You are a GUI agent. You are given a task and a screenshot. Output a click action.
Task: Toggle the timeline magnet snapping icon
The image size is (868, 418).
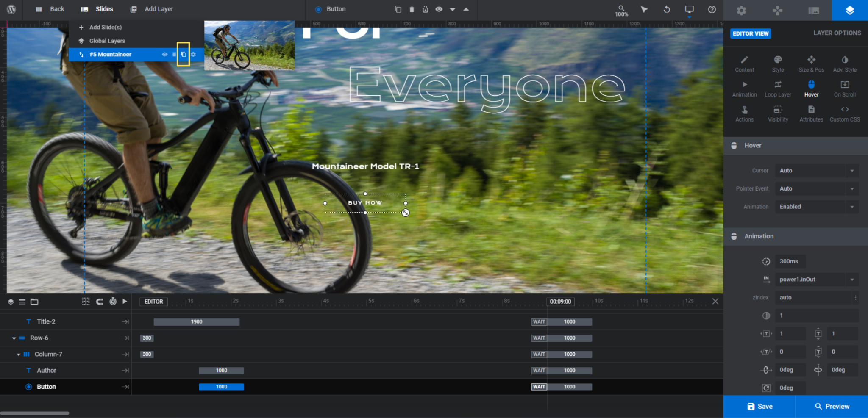tap(100, 302)
